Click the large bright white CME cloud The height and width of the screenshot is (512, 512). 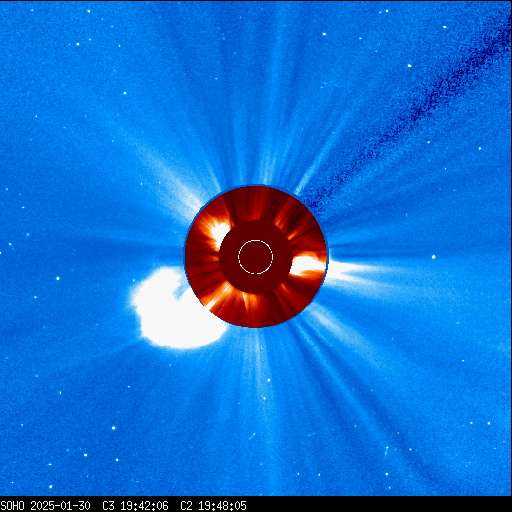tap(175, 308)
